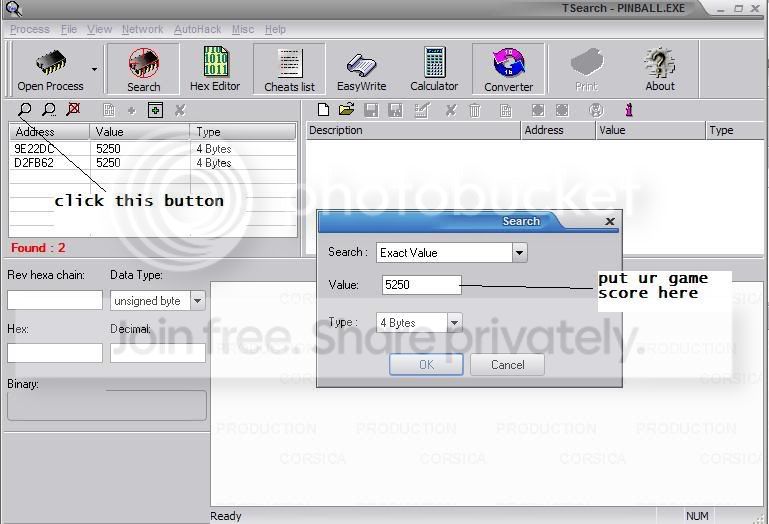Click the trash can icon in cheat toolbar

click(x=475, y=110)
